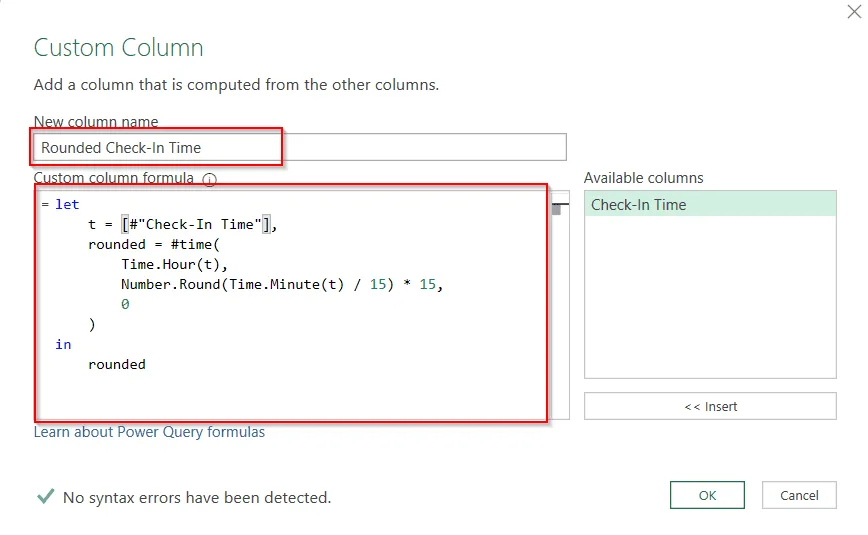The width and height of the screenshot is (868, 535).
Task: Click the 'let' keyword in formula
Action: [67, 204]
